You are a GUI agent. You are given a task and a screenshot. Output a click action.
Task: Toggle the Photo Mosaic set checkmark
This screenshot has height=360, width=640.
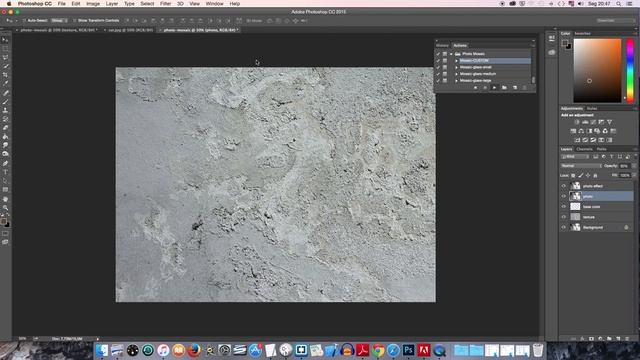(438, 54)
